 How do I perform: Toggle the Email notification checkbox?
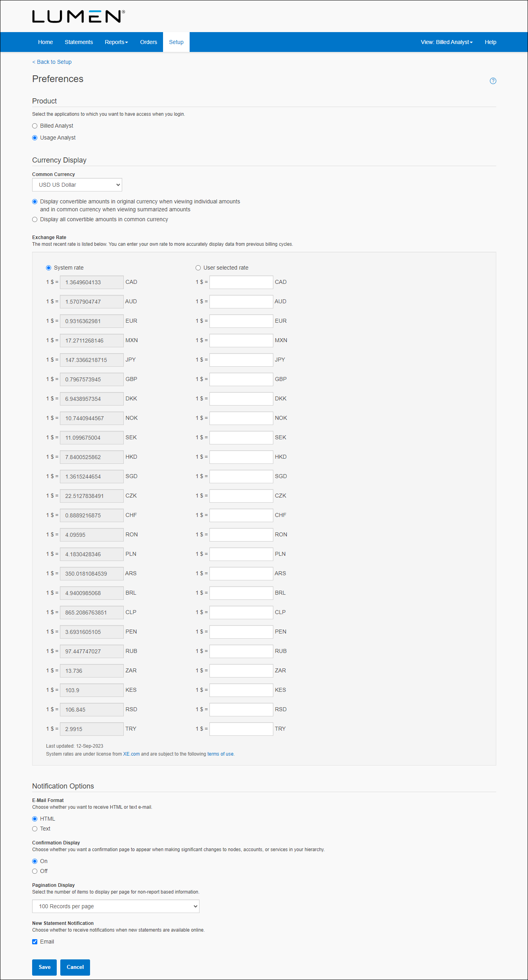(35, 942)
